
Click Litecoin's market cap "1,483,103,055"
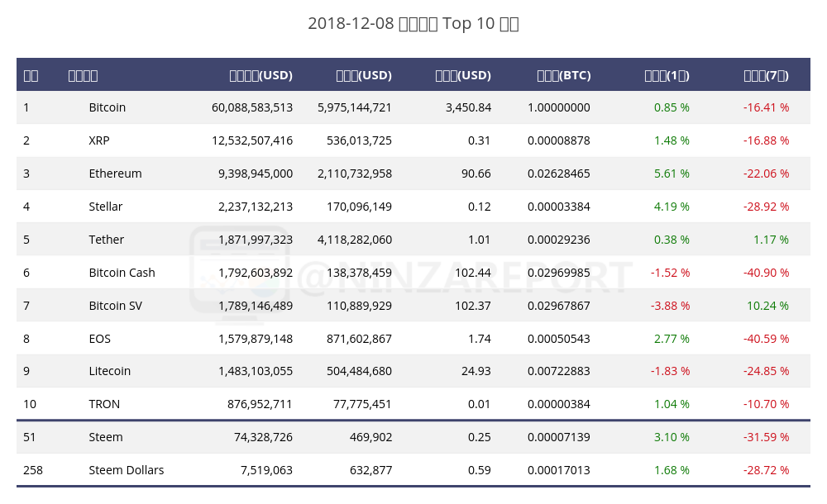(x=256, y=371)
